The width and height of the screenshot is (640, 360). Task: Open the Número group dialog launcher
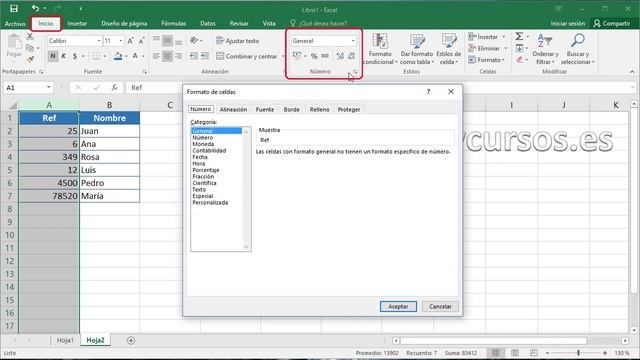(355, 72)
